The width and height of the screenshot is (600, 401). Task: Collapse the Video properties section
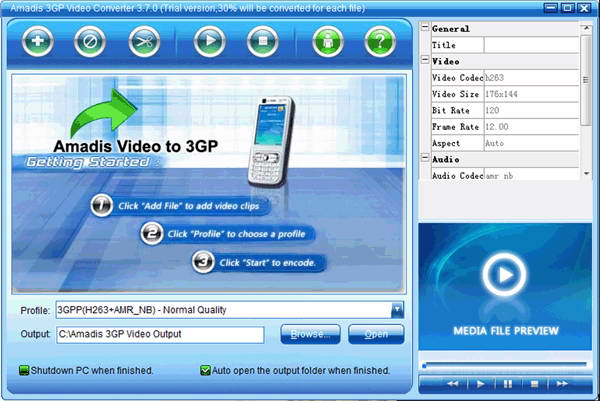tap(425, 60)
